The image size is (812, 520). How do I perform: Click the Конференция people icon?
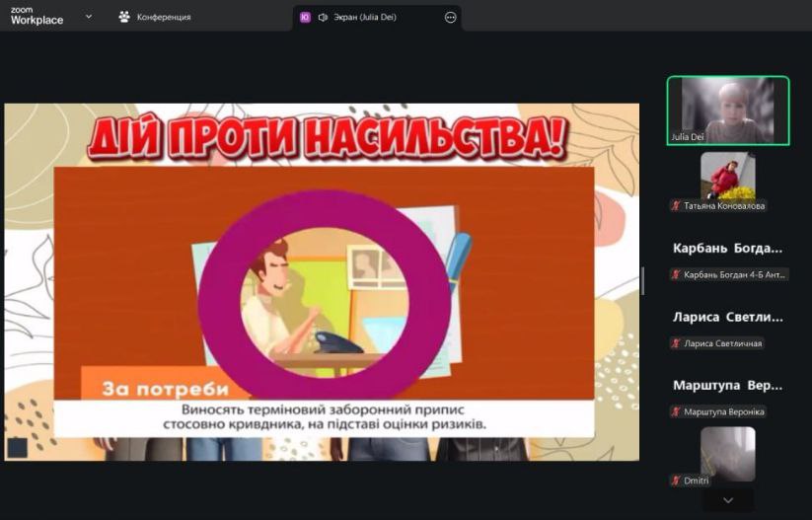coord(124,17)
